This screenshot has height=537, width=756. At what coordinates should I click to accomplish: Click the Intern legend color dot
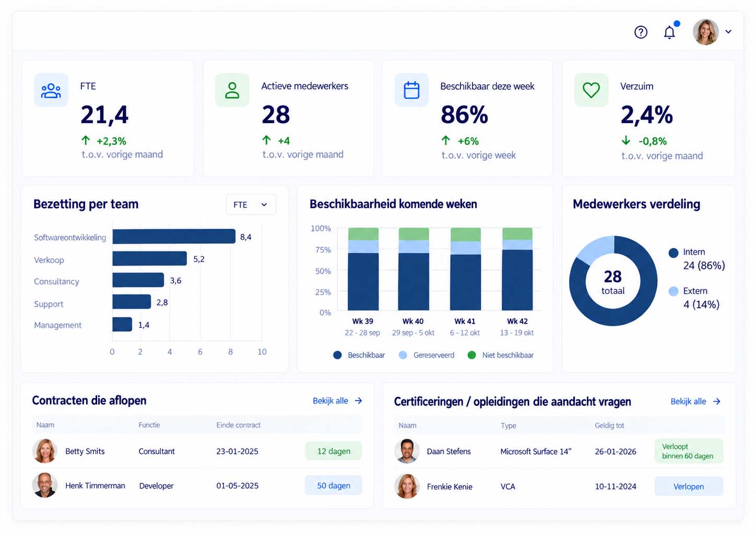(x=674, y=253)
